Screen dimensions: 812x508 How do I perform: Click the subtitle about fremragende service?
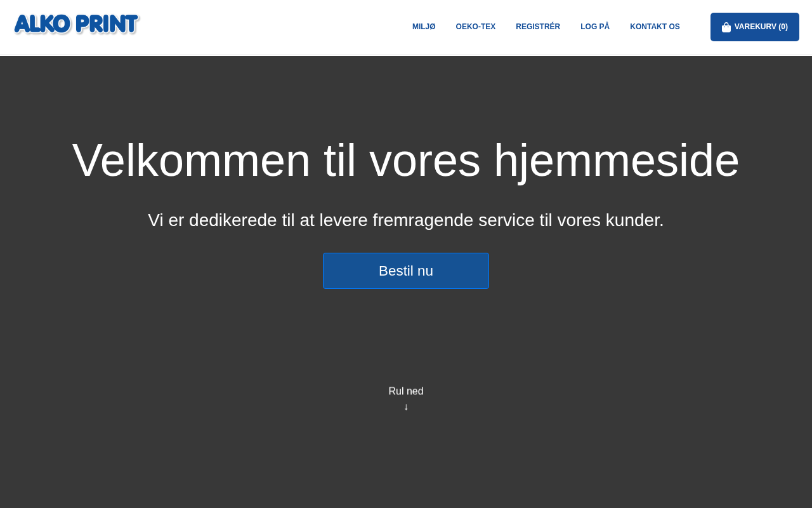[x=406, y=220]
